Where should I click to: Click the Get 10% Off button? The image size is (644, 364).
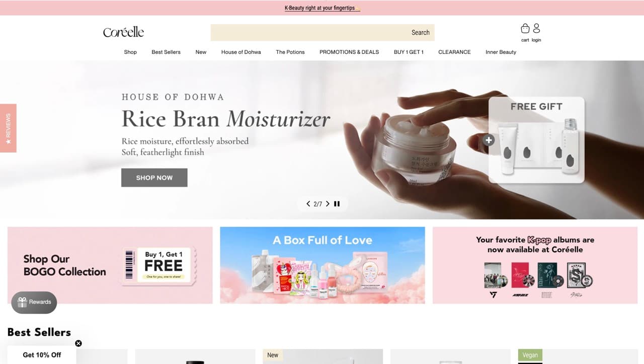point(42,355)
